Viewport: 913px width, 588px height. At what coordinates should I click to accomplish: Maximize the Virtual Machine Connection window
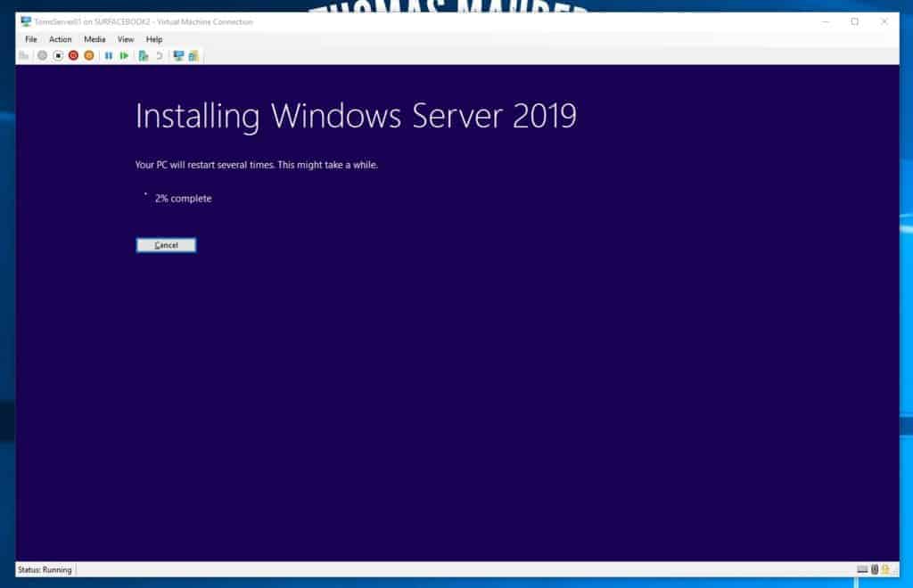click(855, 21)
